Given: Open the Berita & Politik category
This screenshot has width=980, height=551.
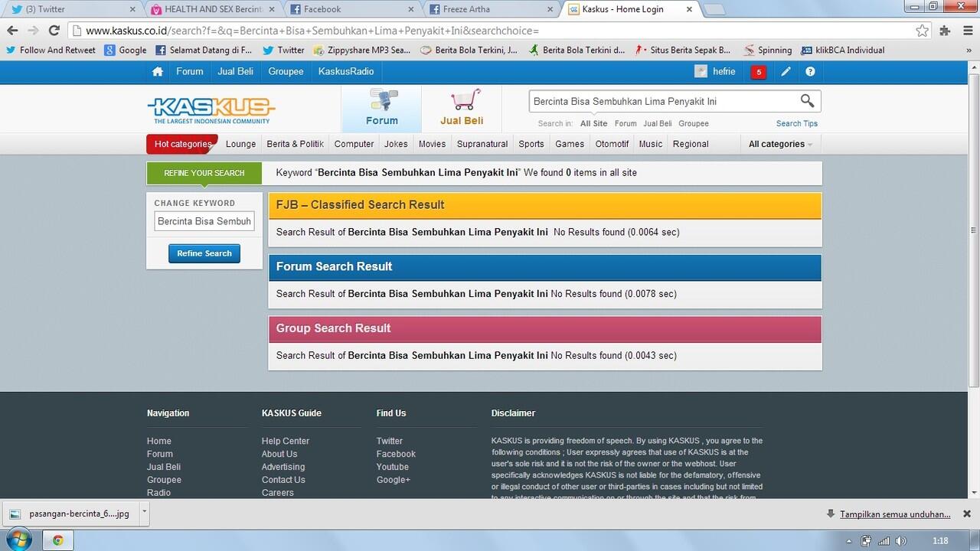Looking at the screenshot, I should 295,144.
